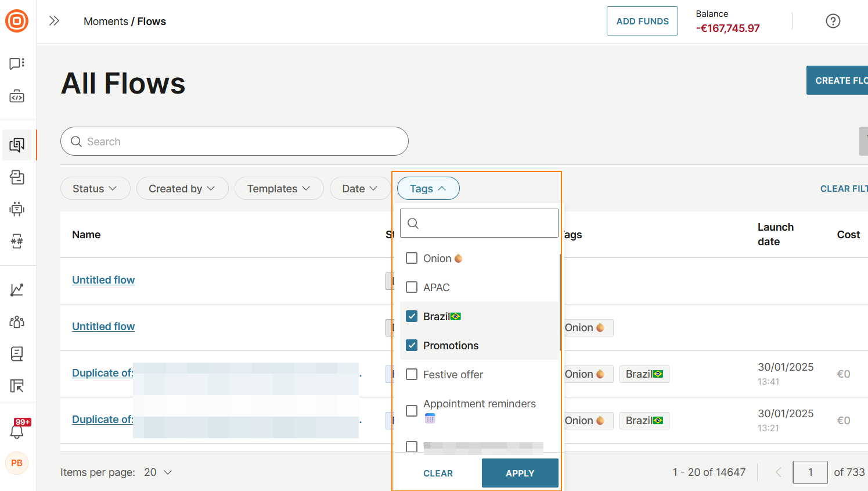Open the Duplicate of flow launched 13:21
868x491 pixels.
(103, 420)
